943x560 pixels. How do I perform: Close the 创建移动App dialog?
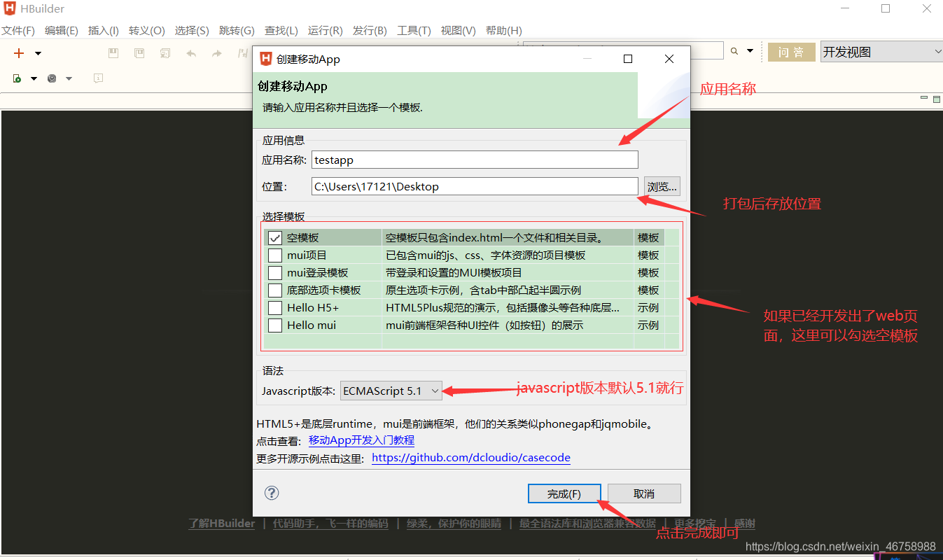(669, 59)
